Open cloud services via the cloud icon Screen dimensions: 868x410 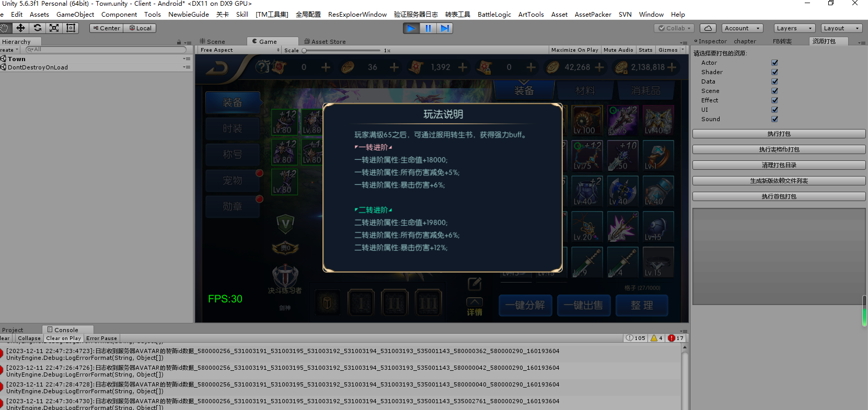(x=708, y=28)
